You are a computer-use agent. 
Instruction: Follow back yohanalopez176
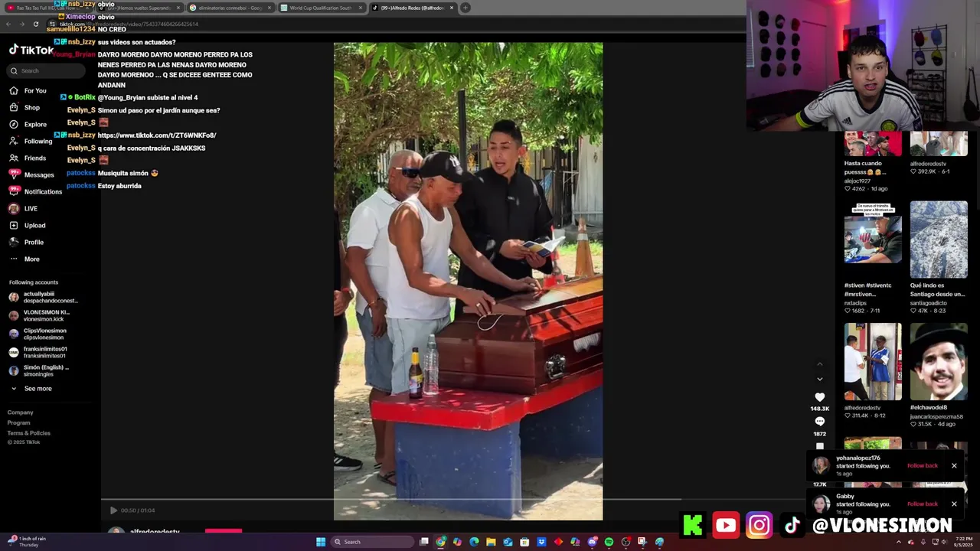922,465
